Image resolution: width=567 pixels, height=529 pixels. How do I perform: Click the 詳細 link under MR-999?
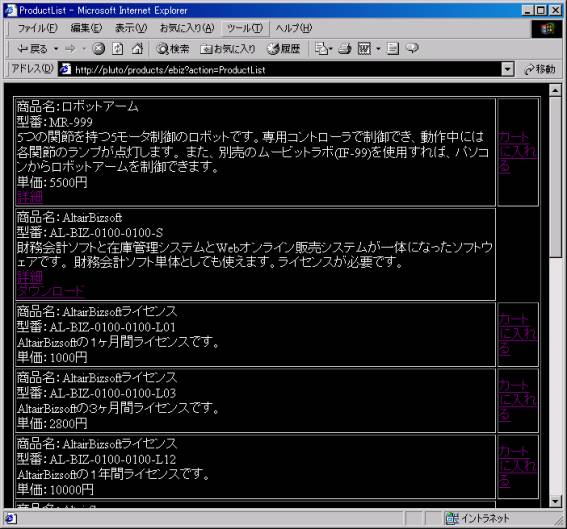[x=30, y=197]
